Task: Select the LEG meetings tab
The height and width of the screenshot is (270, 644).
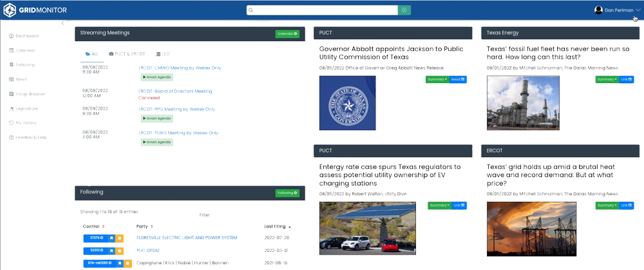Action: coord(163,54)
